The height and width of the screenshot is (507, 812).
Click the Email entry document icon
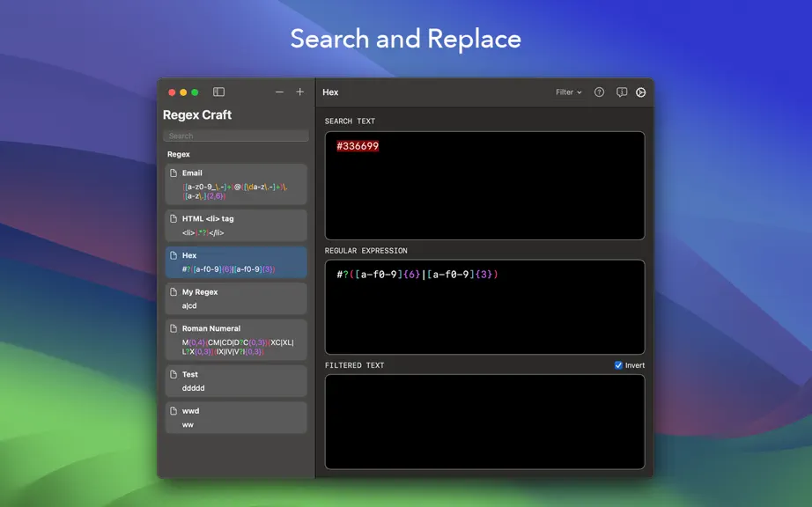173,173
